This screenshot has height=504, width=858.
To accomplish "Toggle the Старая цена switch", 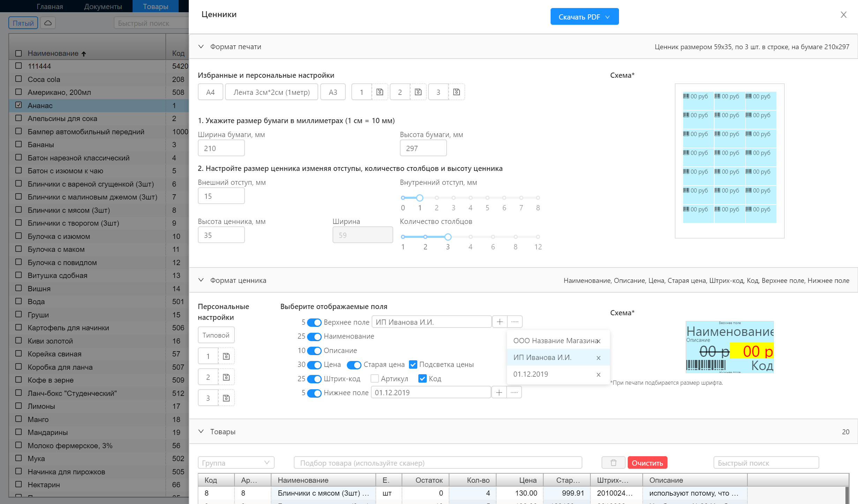I will (x=354, y=365).
